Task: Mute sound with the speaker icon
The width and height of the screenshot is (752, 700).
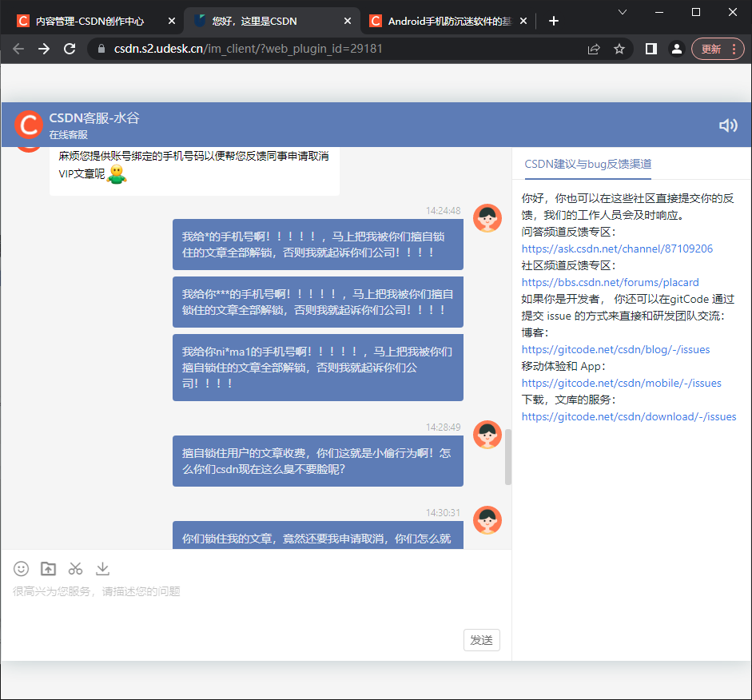Action: click(x=728, y=125)
